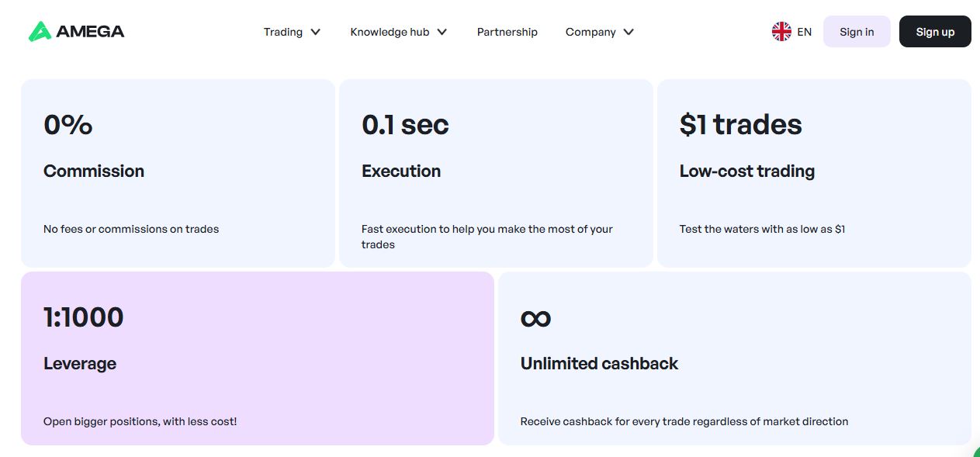
Task: Select the EN language option
Action: 805,32
